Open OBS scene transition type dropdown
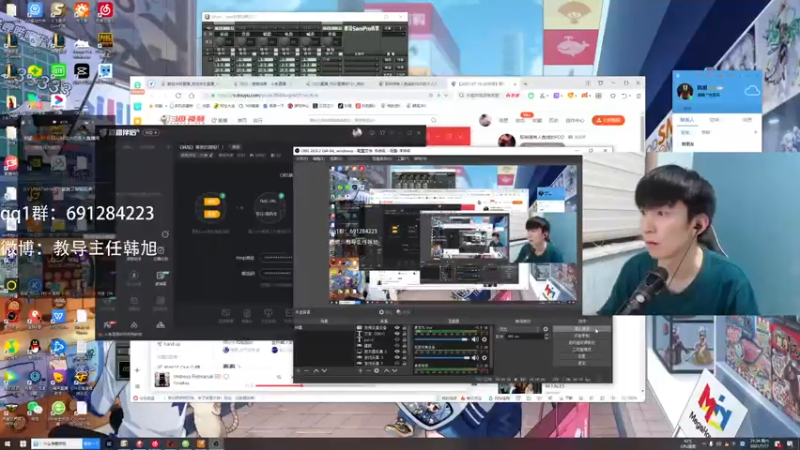800x450 pixels. (x=518, y=329)
